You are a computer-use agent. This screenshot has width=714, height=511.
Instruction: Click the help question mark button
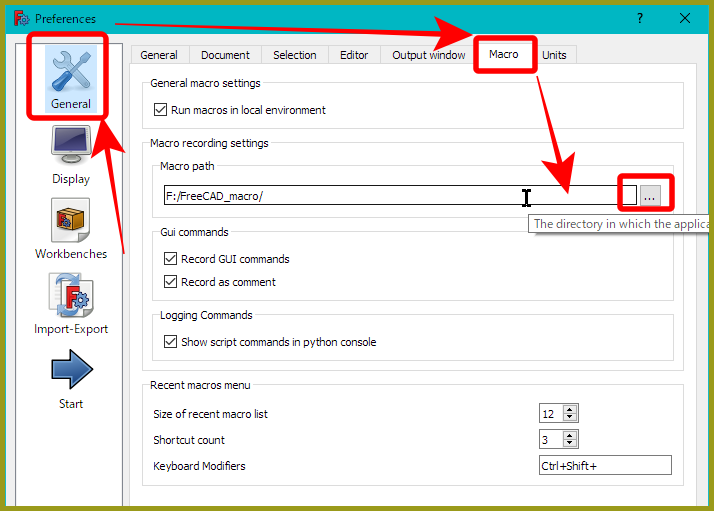[640, 19]
